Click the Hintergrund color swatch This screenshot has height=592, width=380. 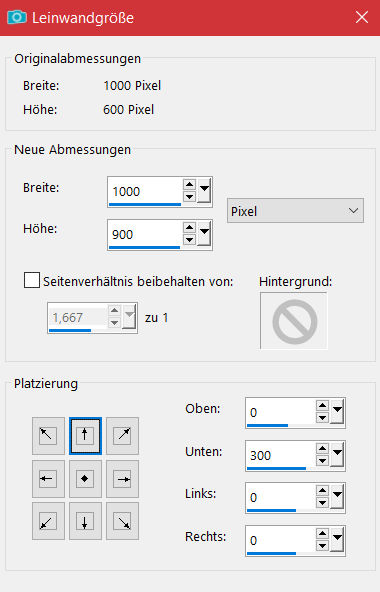click(x=293, y=321)
